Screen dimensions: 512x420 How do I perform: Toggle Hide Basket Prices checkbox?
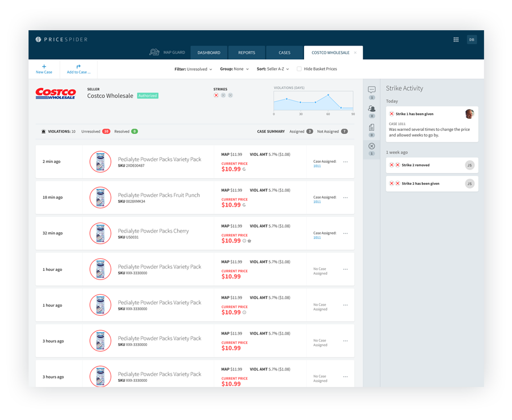tap(299, 69)
